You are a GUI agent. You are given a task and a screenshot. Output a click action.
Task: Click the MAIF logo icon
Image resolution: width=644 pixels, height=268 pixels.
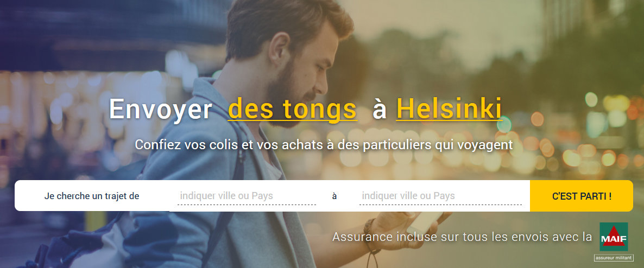pos(614,237)
